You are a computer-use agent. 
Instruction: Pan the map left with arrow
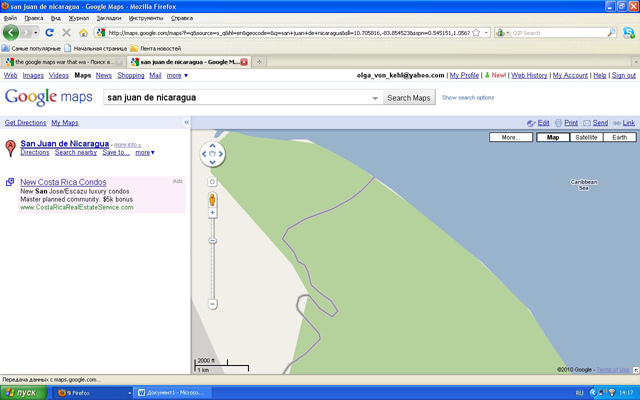204,154
